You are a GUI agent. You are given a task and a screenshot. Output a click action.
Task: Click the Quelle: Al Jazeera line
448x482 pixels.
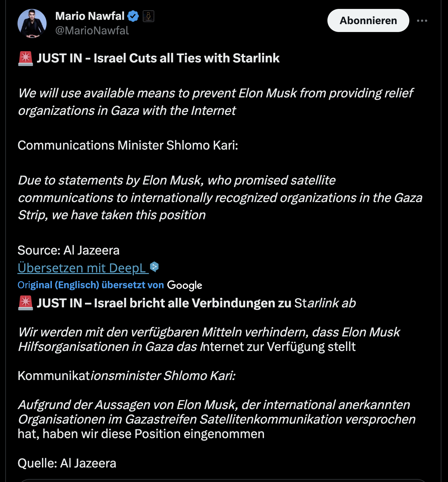[67, 463]
